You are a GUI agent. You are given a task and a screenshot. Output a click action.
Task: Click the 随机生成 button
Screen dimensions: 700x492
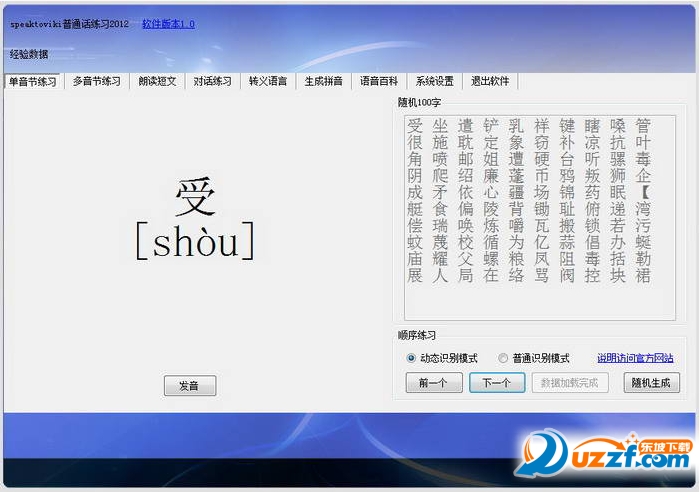pyautogui.click(x=651, y=383)
